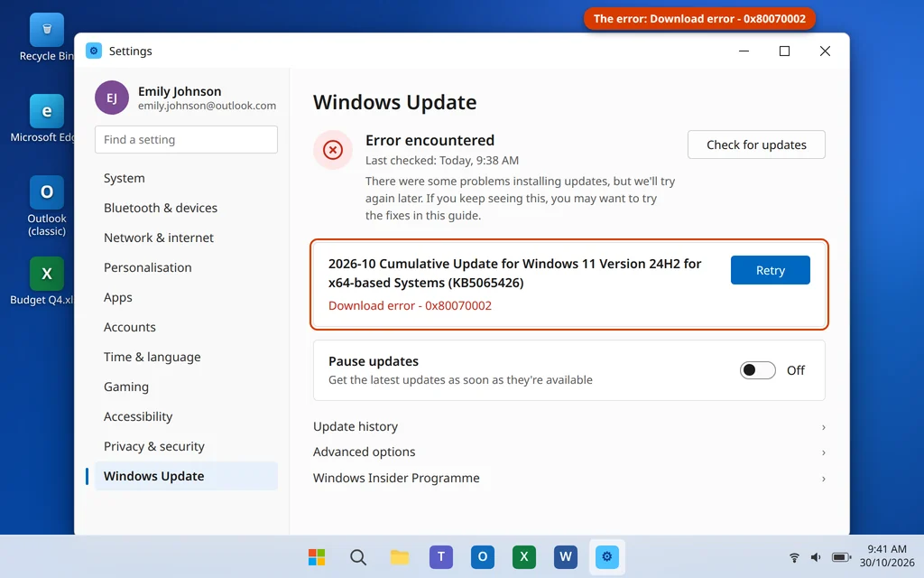The image size is (924, 578).
Task: Click the red Download error code text
Action: click(410, 305)
